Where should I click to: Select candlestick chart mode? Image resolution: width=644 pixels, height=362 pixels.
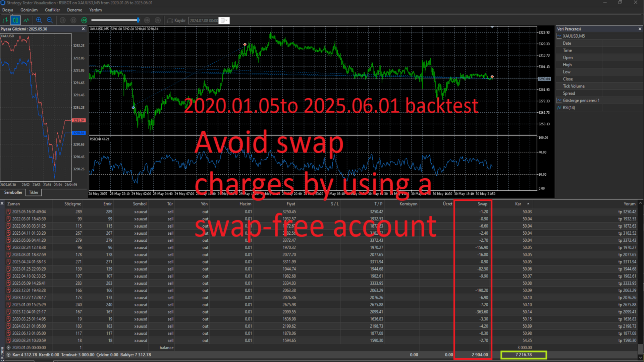point(15,20)
